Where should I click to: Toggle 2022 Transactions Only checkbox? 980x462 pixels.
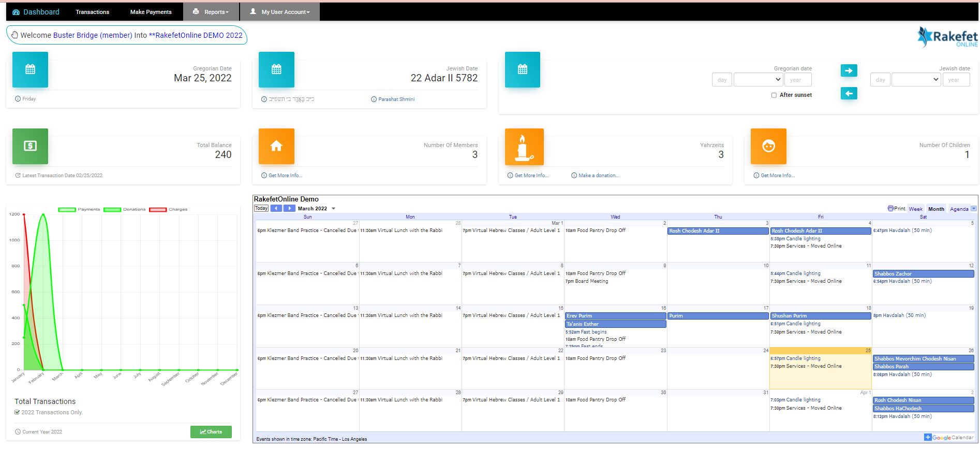17,412
